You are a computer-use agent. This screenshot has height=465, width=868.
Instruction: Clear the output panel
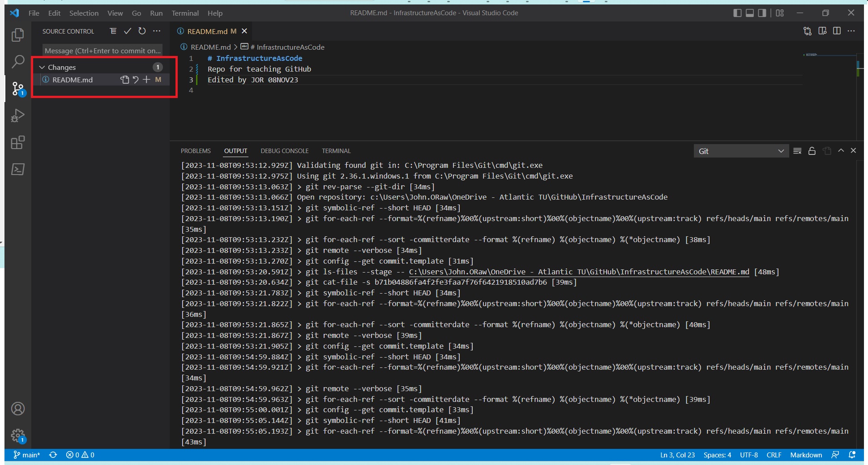tap(797, 151)
